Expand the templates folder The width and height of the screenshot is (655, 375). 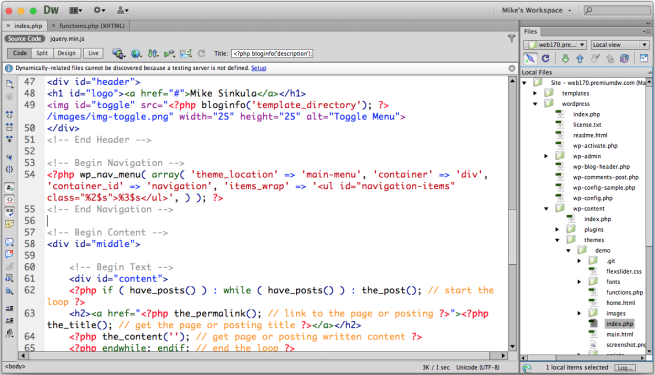535,94
